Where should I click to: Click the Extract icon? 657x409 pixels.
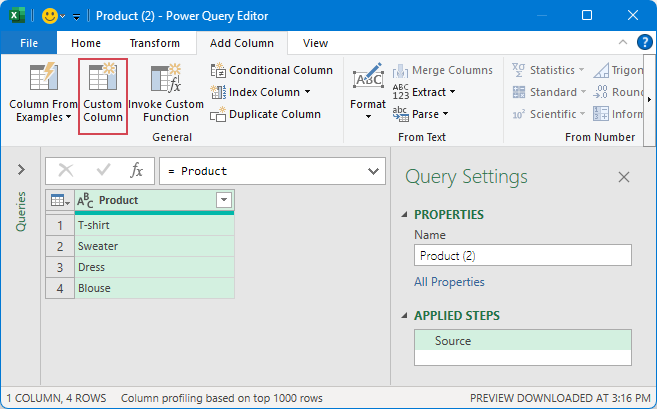click(401, 92)
